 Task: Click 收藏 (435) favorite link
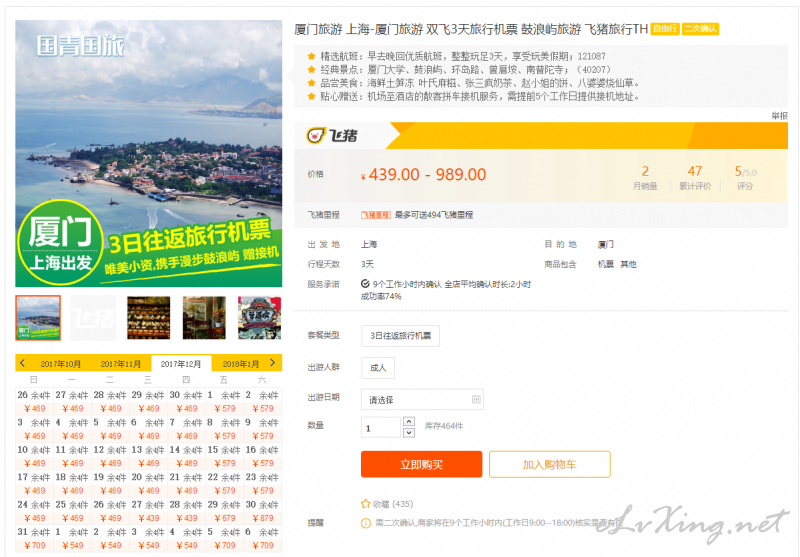click(387, 504)
